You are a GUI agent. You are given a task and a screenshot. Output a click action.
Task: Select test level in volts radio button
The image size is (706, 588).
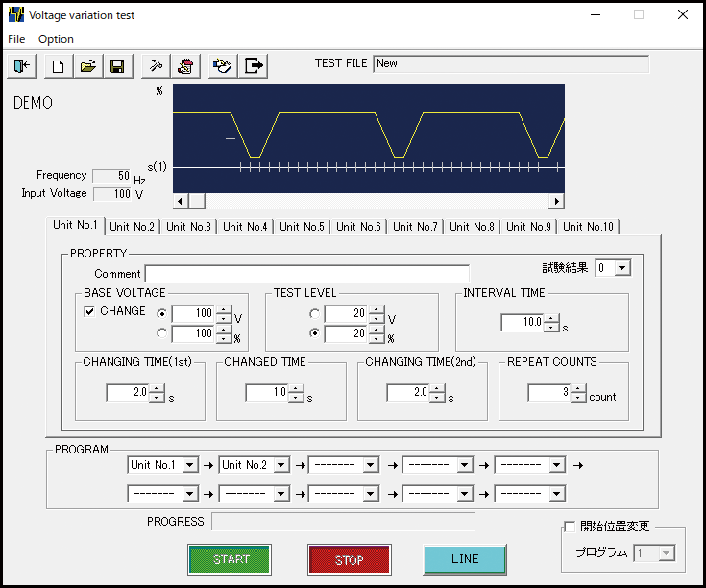315,313
